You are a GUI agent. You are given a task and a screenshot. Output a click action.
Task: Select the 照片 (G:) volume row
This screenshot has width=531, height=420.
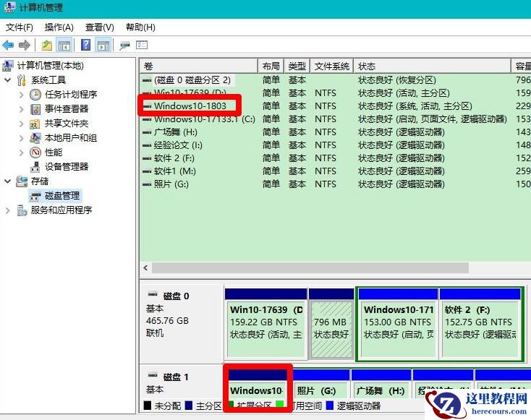tap(335, 184)
